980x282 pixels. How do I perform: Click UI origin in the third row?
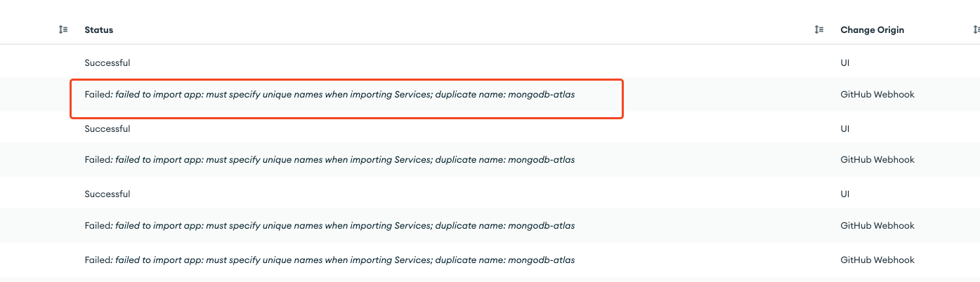tap(846, 129)
